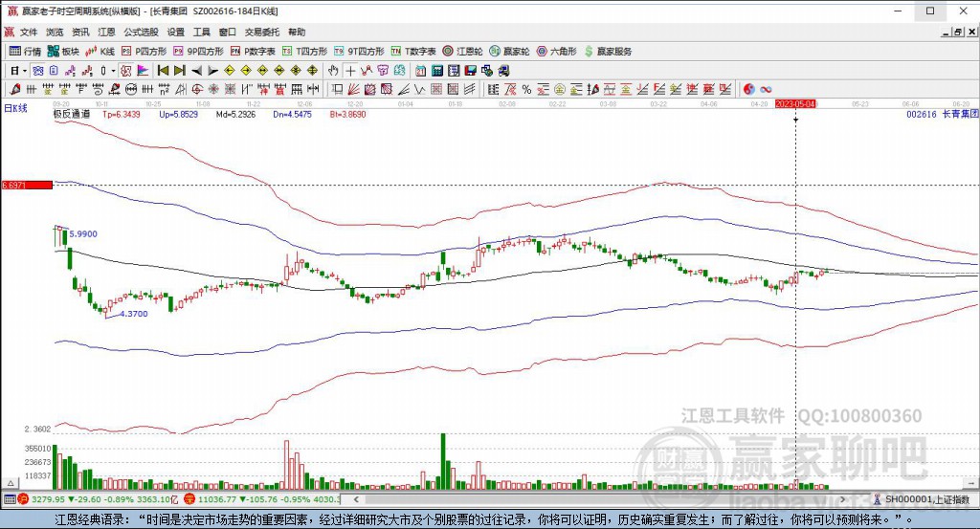The height and width of the screenshot is (529, 980).
Task: Open the 资讯 menu
Action: click(80, 32)
